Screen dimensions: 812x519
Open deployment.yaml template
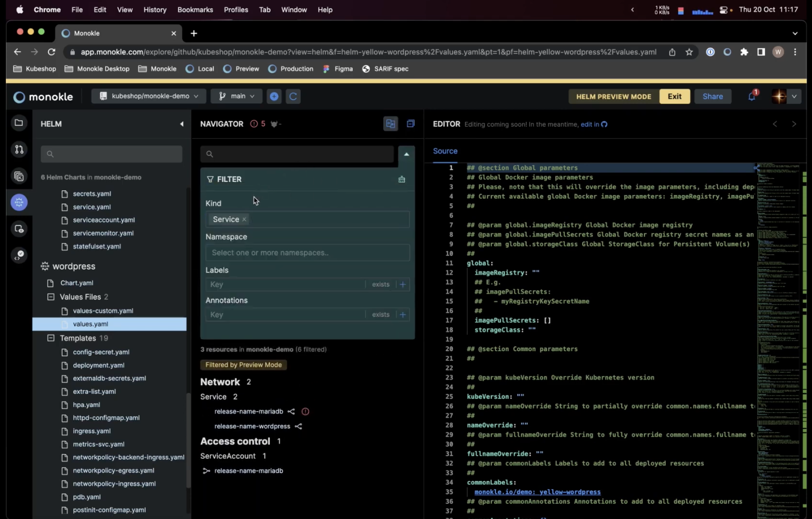(99, 366)
